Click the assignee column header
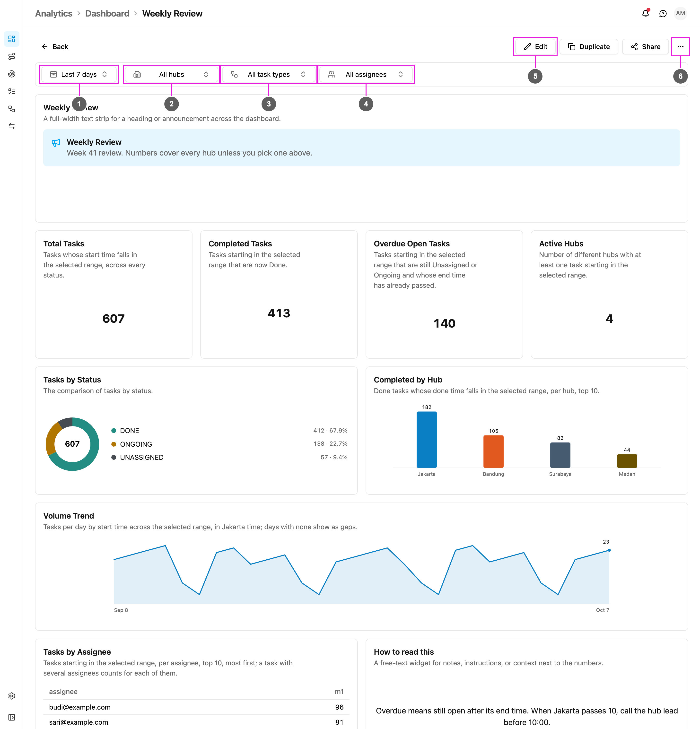 click(x=63, y=691)
